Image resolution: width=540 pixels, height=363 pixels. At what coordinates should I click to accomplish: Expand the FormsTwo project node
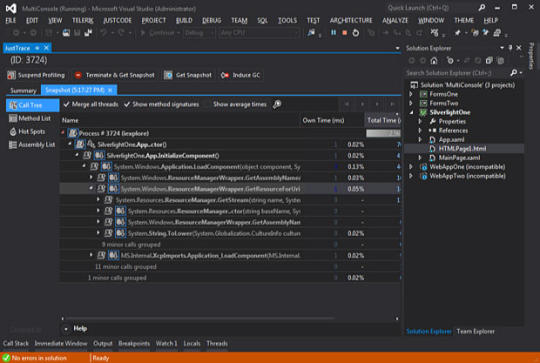[x=411, y=103]
